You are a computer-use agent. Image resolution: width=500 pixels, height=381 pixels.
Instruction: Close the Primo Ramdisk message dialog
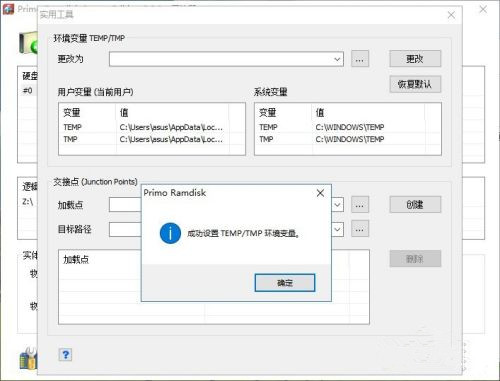point(320,193)
